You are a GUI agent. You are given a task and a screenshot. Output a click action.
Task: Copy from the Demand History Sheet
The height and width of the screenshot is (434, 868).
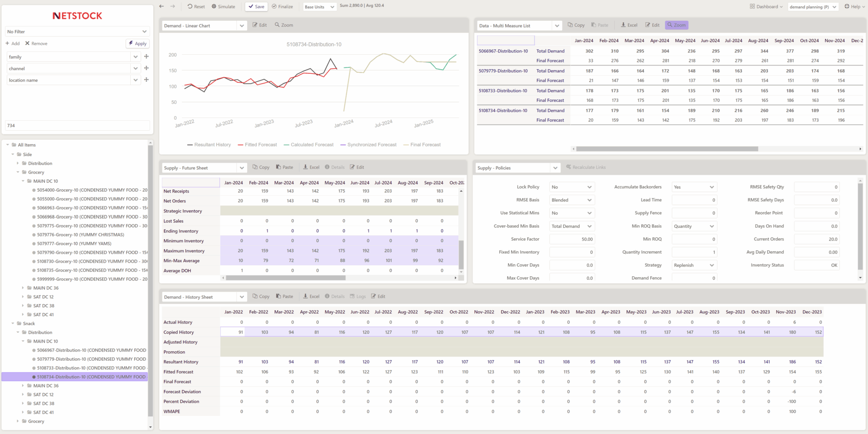point(261,297)
